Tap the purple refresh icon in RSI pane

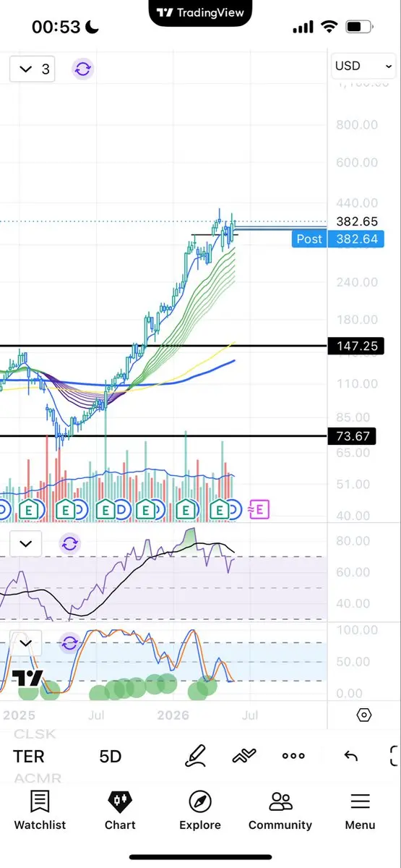[x=69, y=543]
